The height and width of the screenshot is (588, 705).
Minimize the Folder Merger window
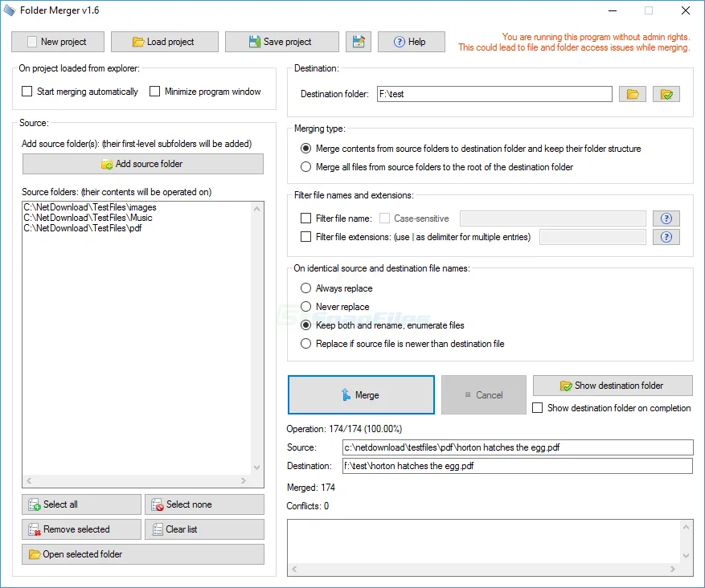tap(613, 10)
